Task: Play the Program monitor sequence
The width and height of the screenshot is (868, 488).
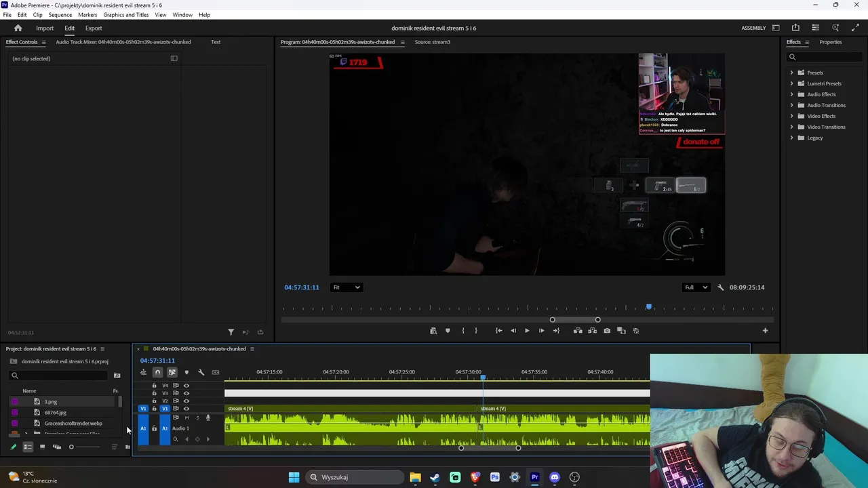Action: click(527, 331)
